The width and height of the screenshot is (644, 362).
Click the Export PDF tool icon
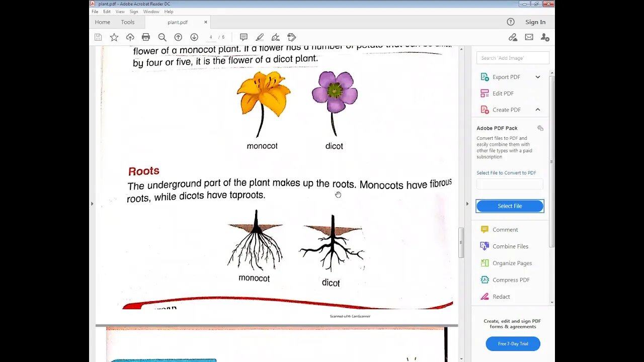click(485, 77)
